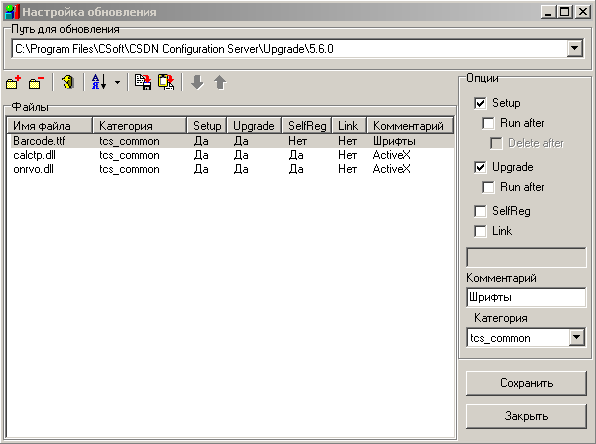The width and height of the screenshot is (596, 444).
Task: Click the Сохранить button
Action: 526,383
